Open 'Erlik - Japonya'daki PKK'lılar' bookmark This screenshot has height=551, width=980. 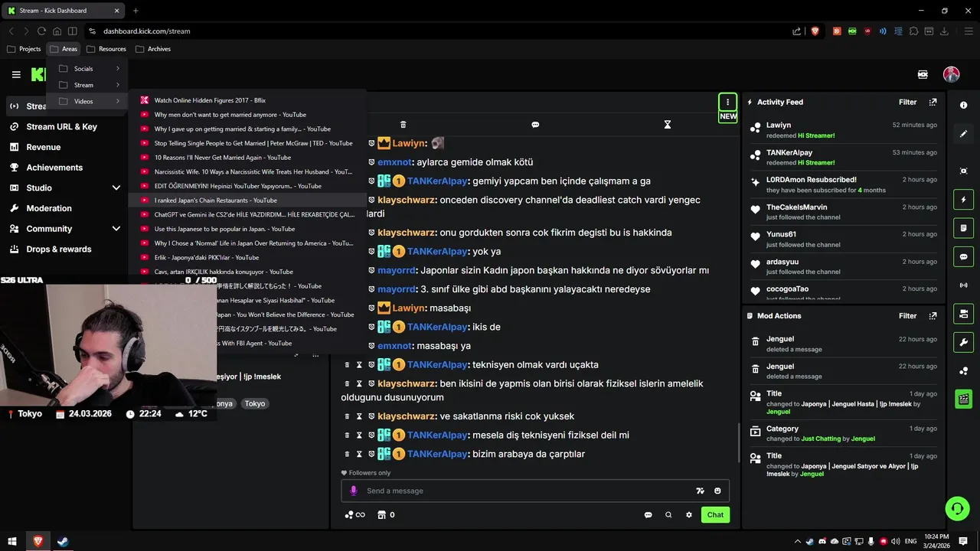[x=247, y=257]
